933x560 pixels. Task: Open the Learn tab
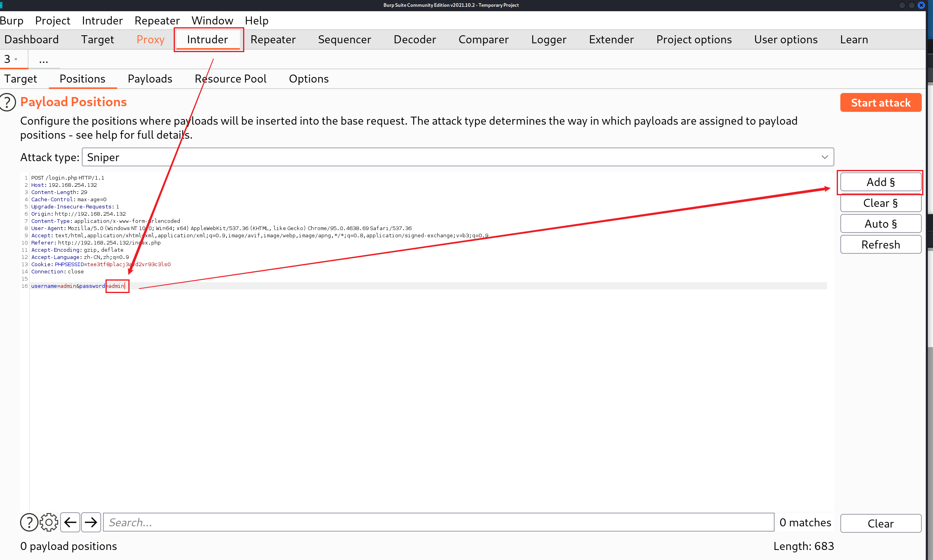coord(854,39)
